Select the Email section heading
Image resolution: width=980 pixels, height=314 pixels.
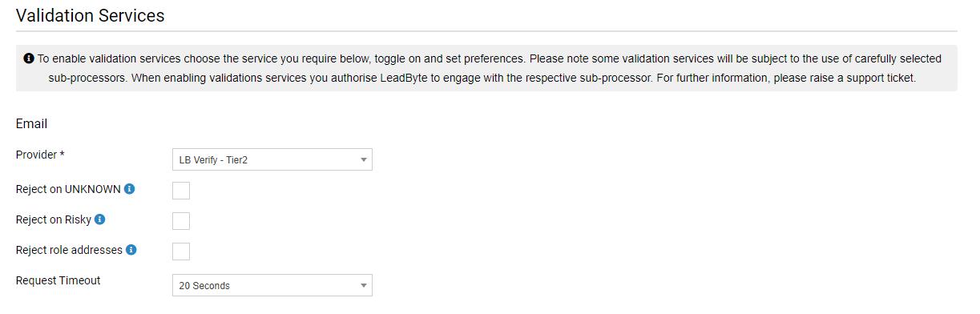31,123
